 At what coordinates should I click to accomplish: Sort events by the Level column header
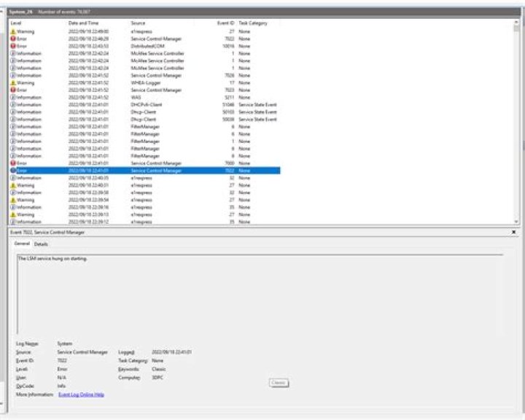click(x=16, y=23)
